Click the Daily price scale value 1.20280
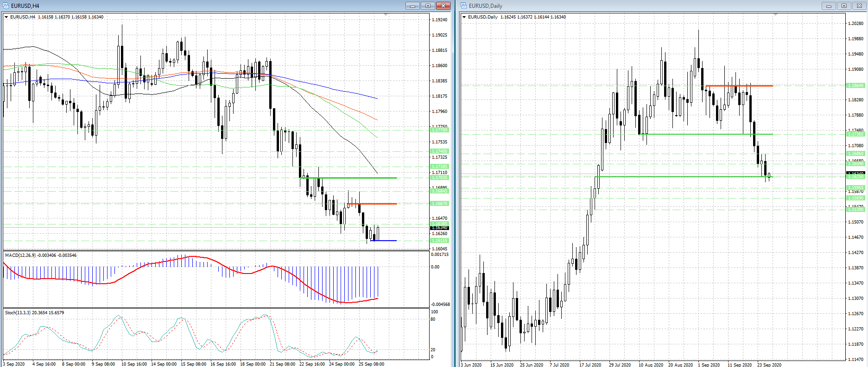The image size is (868, 367). click(x=855, y=24)
